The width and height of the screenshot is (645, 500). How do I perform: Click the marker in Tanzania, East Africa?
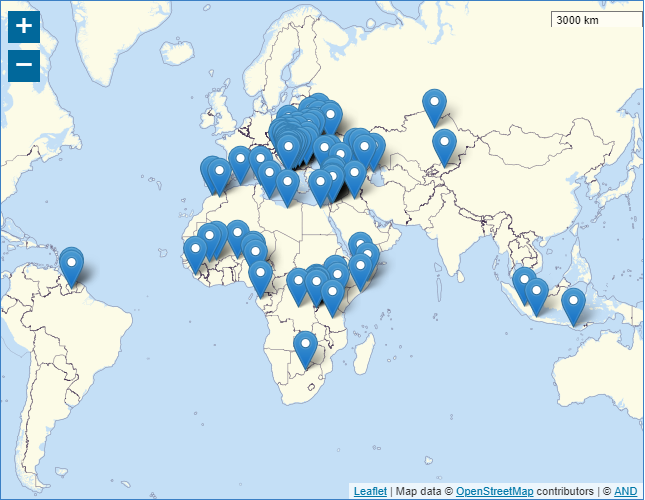332,299
